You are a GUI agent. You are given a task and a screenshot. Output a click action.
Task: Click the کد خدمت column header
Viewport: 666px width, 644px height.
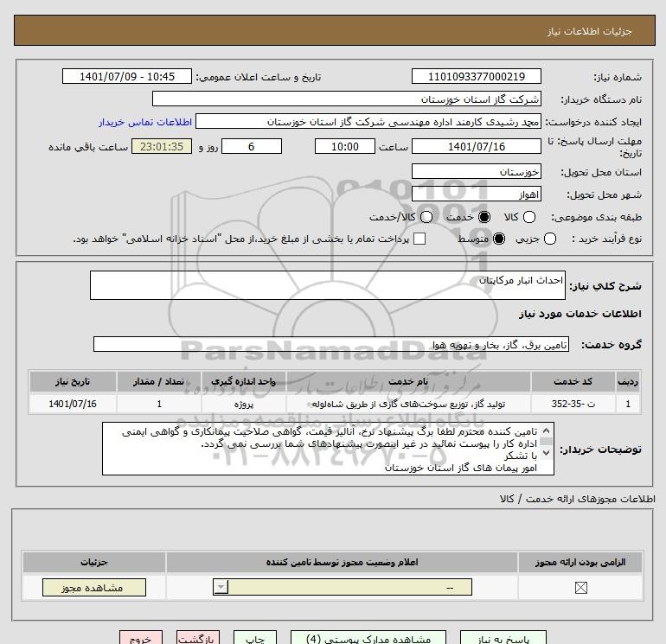573,381
